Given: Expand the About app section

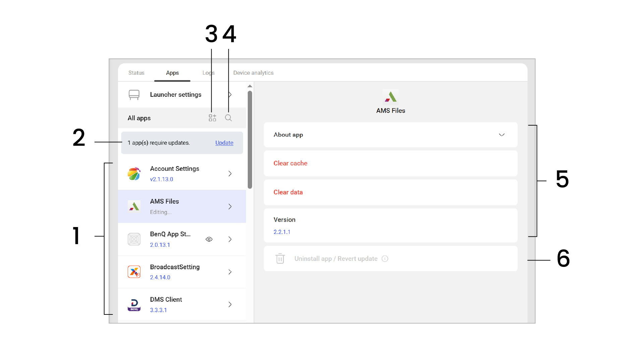Looking at the screenshot, I should (x=502, y=135).
